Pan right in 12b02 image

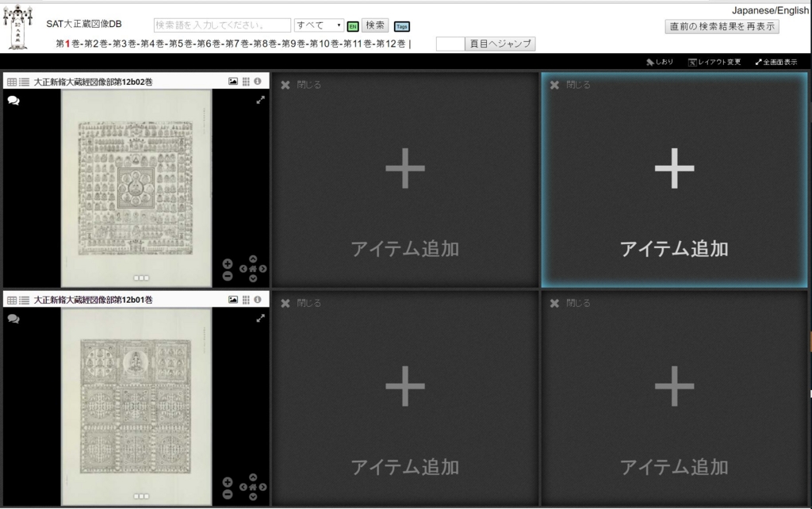263,269
